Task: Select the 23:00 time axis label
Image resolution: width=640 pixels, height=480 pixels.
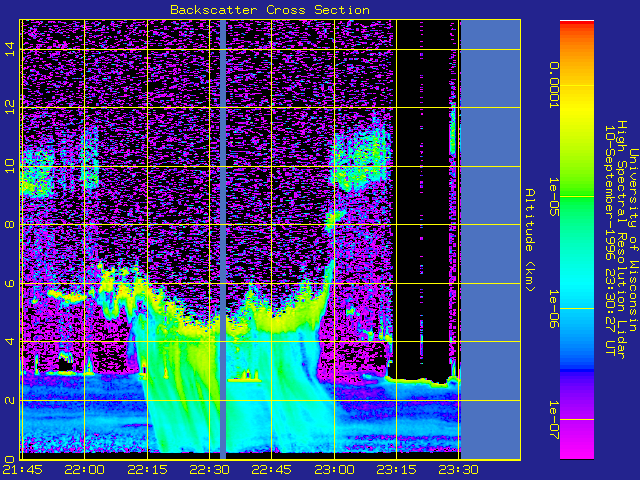Action: pyautogui.click(x=334, y=470)
